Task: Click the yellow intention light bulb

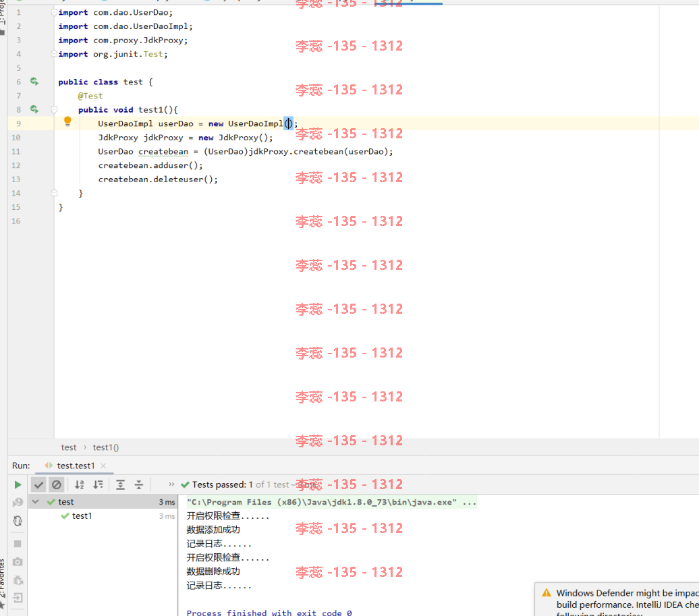Action: pos(67,121)
